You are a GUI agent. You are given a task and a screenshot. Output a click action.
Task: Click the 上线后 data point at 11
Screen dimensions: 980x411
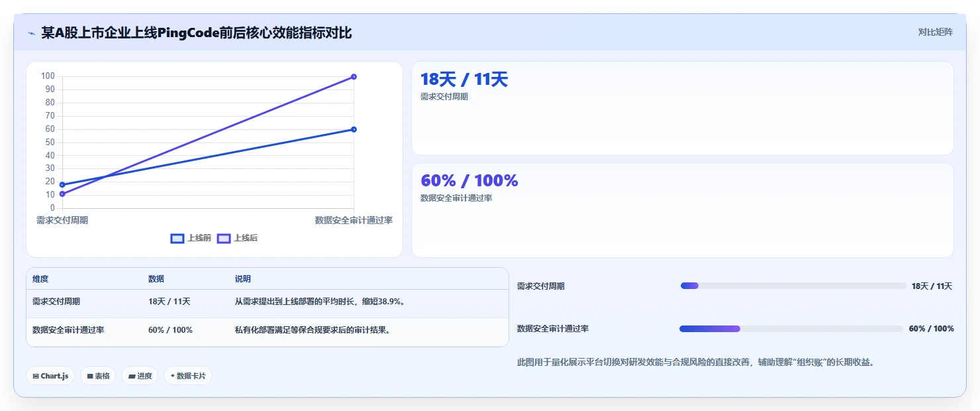[62, 194]
